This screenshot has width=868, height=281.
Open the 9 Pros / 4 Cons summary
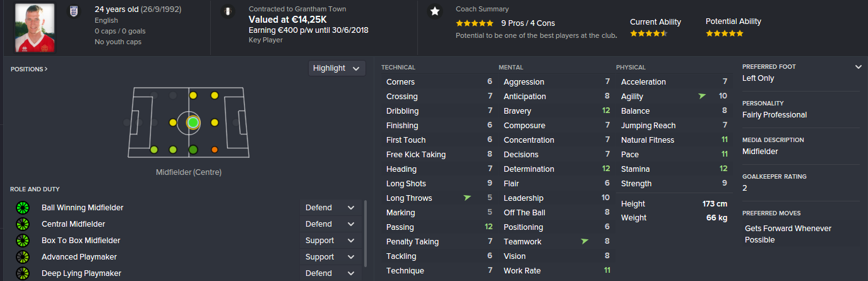[528, 23]
